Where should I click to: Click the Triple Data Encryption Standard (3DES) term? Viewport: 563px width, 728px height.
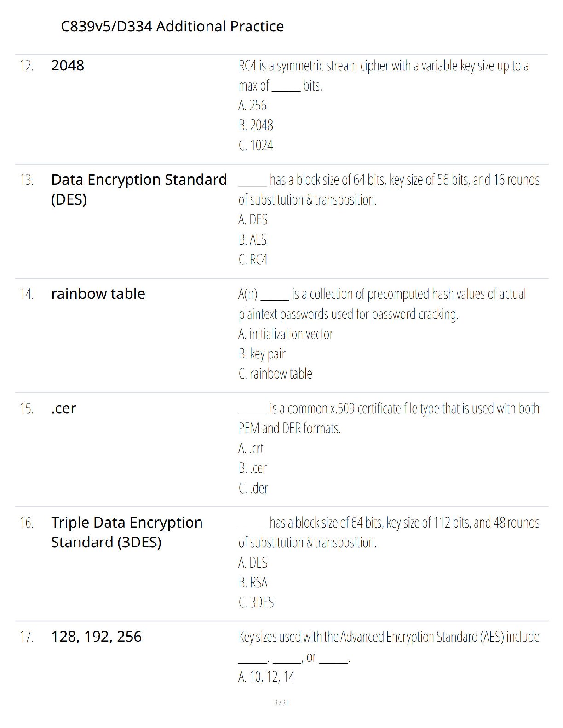point(127,532)
